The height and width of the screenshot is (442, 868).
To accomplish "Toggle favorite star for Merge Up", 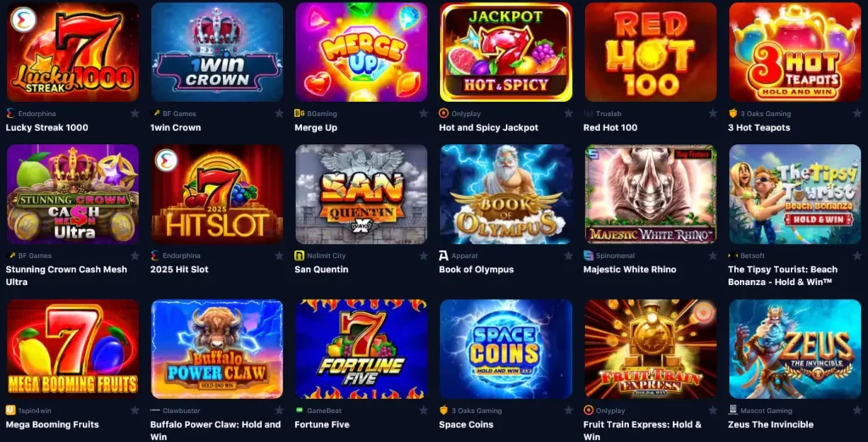I will (424, 114).
